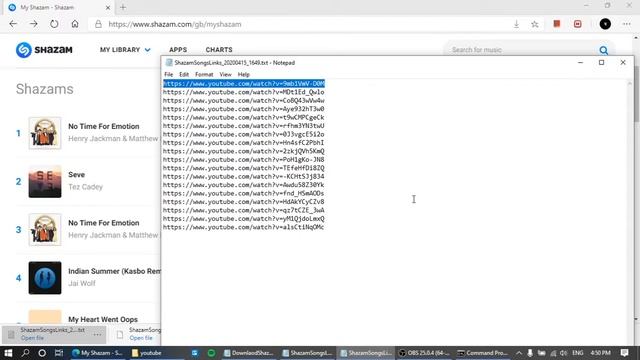Open the CHARTS page on Shazam

point(219,50)
